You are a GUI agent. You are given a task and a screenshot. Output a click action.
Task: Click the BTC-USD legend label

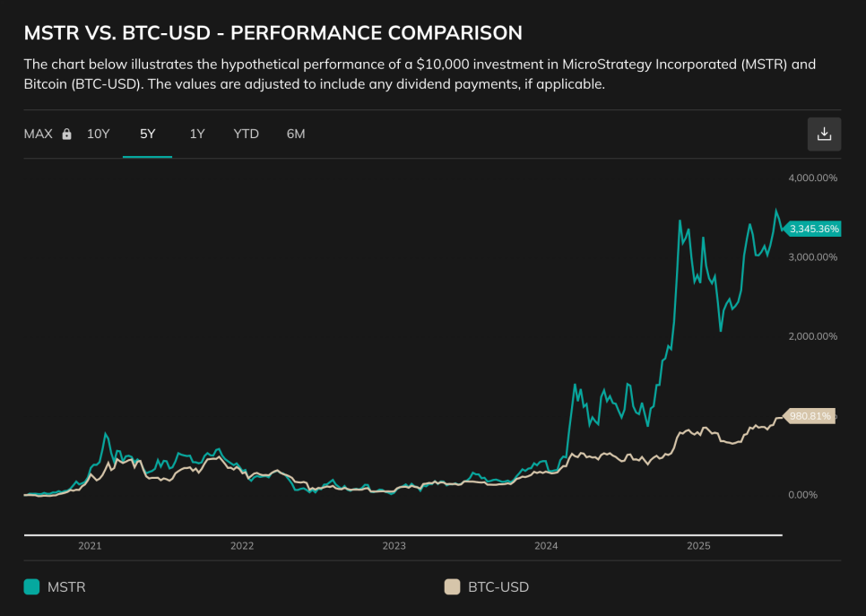(498, 586)
